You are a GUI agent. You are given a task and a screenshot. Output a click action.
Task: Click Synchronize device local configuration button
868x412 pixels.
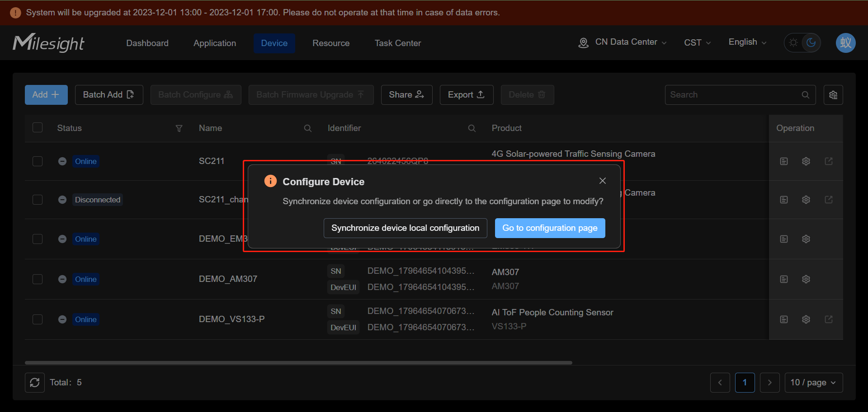coord(406,228)
